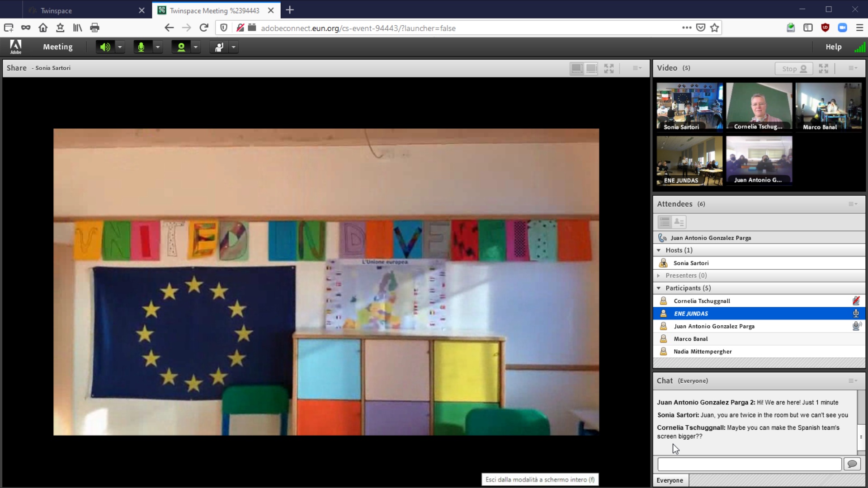Mute the speaker audio icon

pos(105,47)
